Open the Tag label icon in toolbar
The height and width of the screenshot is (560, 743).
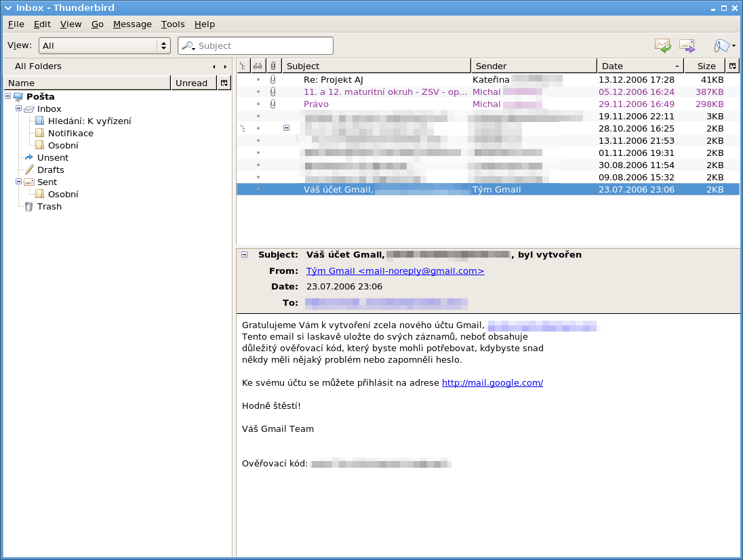coord(722,46)
